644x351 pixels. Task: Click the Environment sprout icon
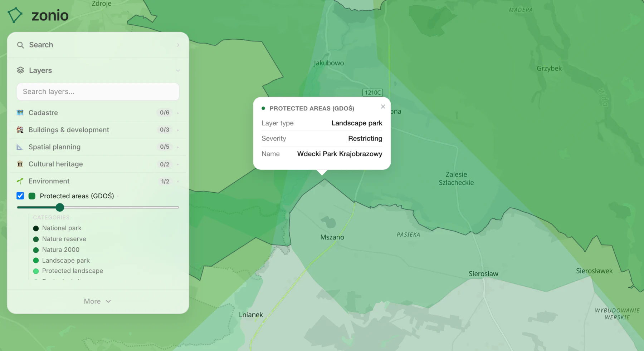20,181
